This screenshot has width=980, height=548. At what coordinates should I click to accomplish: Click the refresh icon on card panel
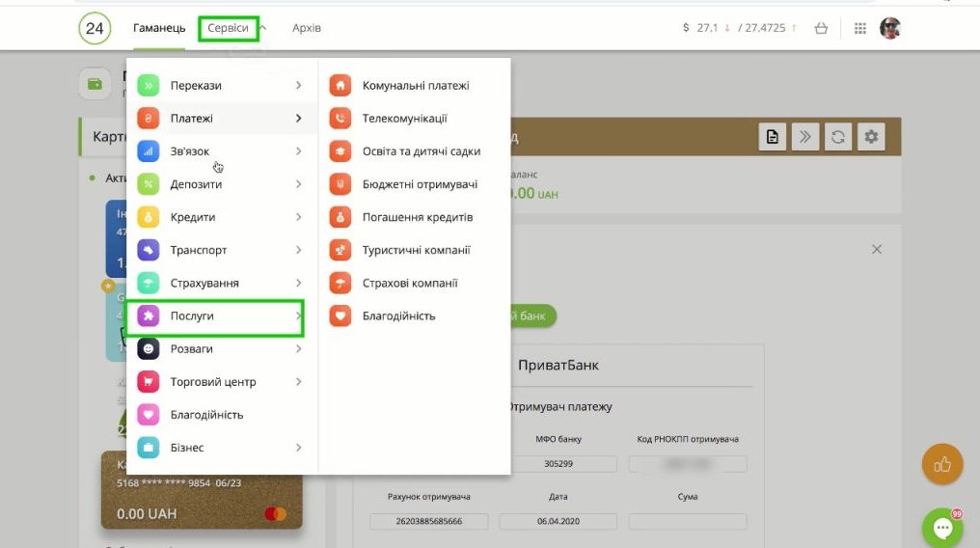tap(838, 137)
